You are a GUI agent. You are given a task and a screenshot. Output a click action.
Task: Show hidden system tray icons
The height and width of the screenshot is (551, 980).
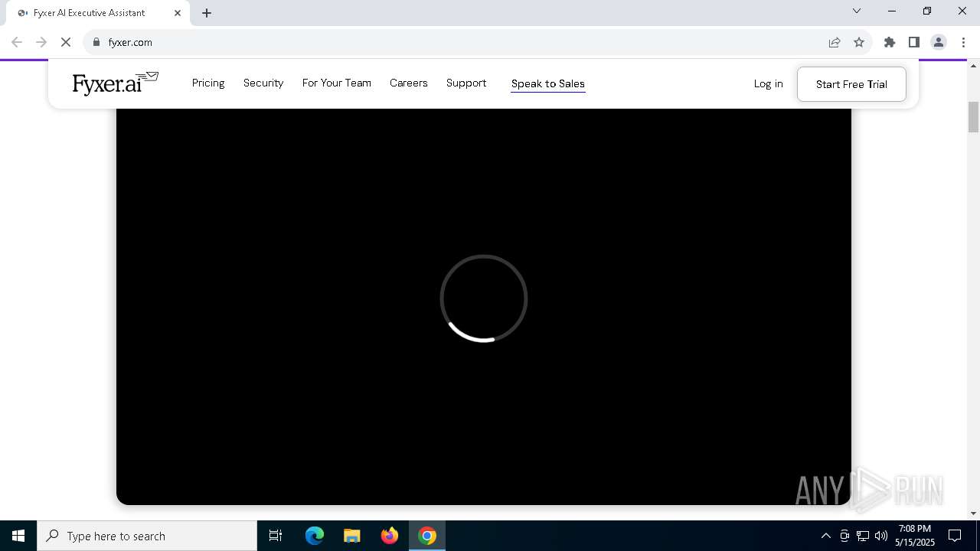pyautogui.click(x=826, y=536)
